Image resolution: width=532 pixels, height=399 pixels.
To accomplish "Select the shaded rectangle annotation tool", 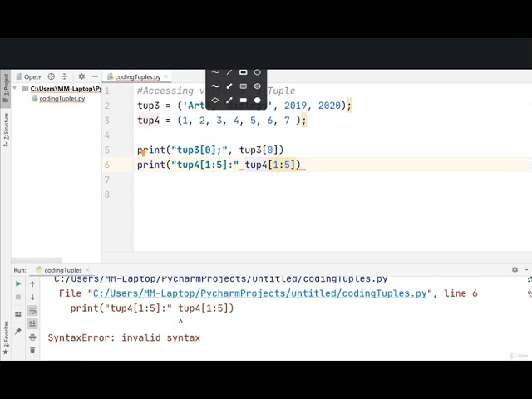I will 244,86.
